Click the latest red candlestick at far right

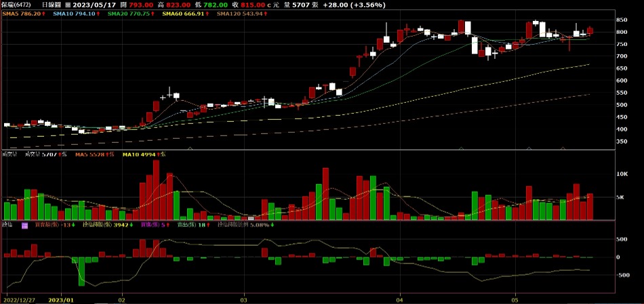[x=590, y=30]
